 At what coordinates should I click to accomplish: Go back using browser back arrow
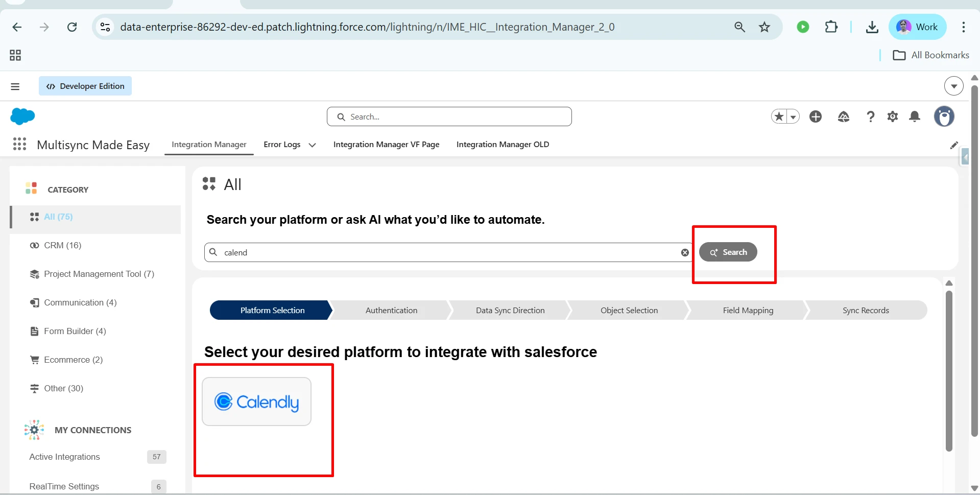[x=17, y=27]
